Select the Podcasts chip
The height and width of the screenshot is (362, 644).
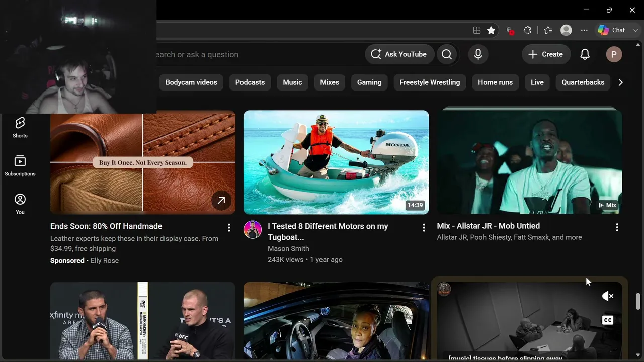(x=250, y=82)
